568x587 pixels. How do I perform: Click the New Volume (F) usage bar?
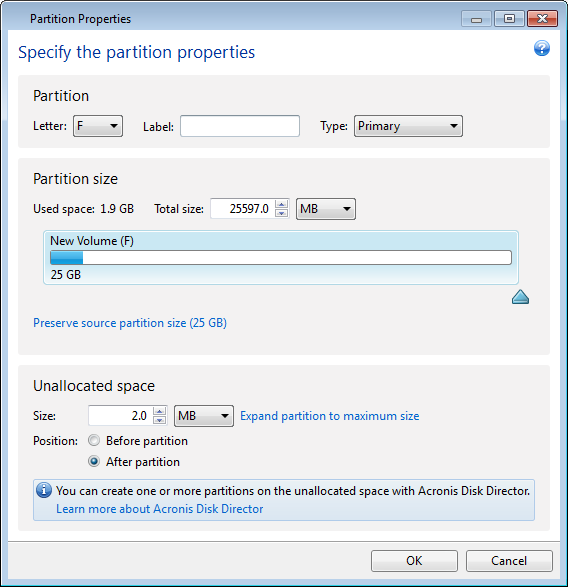[x=281, y=258]
